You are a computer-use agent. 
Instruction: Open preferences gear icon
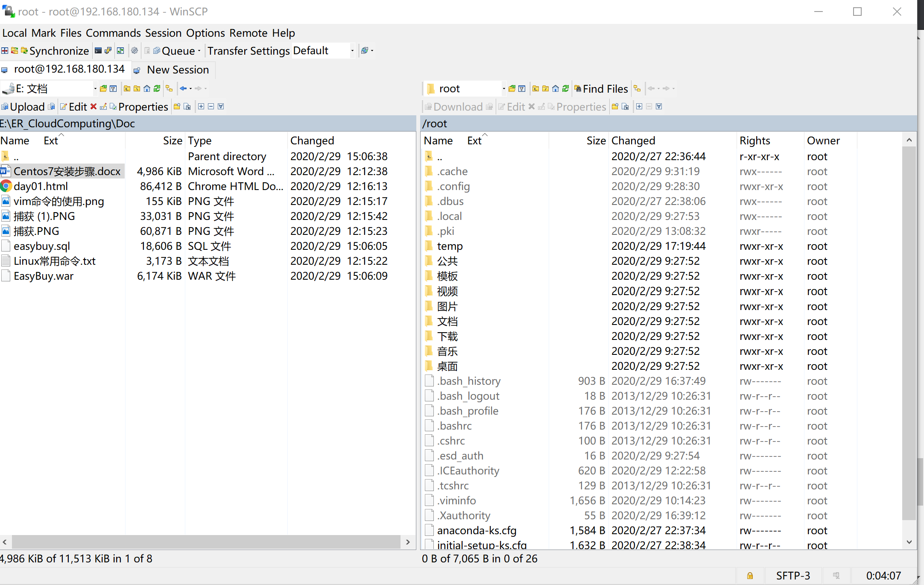tap(135, 51)
